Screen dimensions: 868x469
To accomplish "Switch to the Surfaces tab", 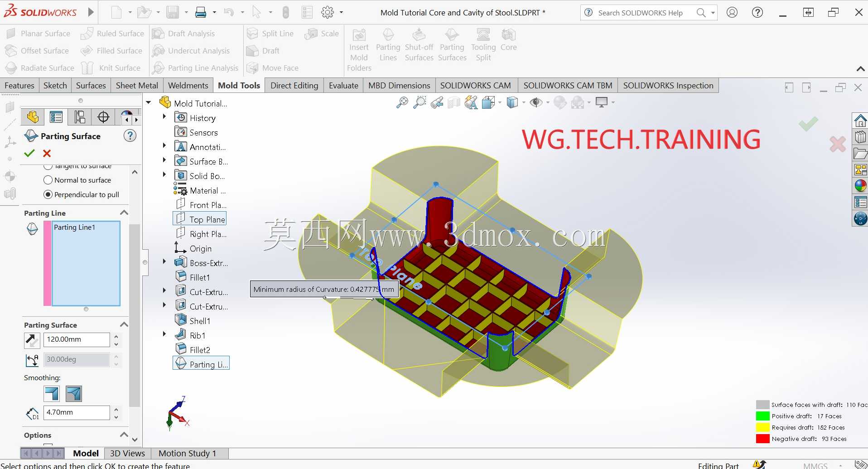I will (x=91, y=86).
